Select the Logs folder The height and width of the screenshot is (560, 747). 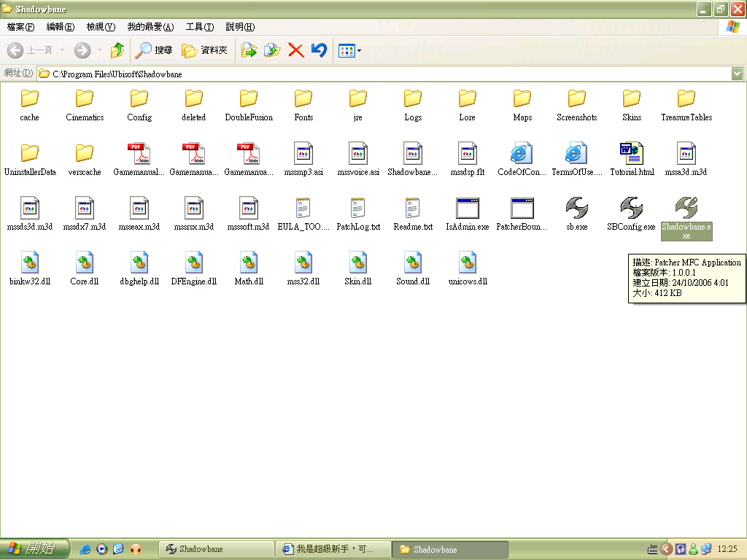(x=413, y=105)
